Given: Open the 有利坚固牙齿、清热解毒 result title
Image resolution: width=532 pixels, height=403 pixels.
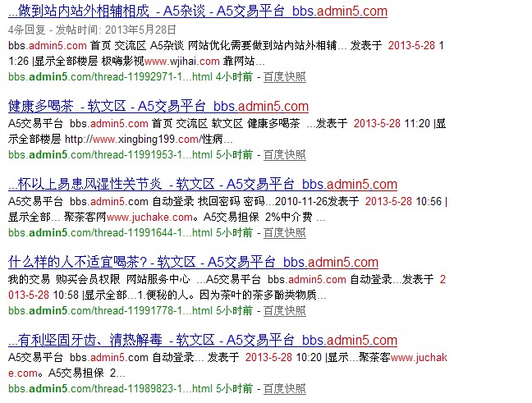Looking at the screenshot, I should pyautogui.click(x=202, y=340).
